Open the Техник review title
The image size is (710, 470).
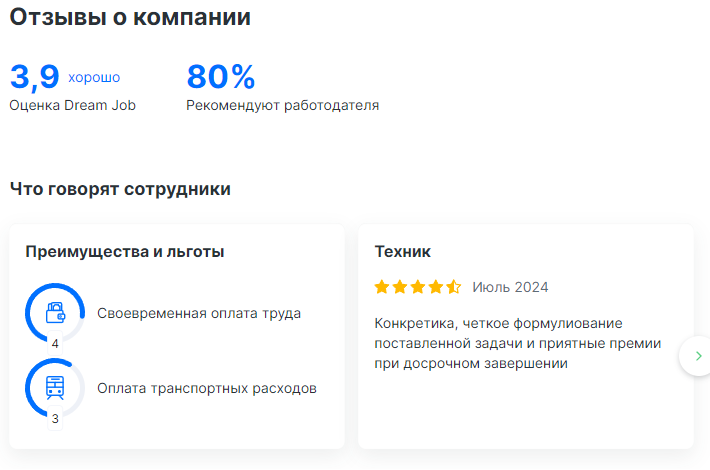(403, 251)
